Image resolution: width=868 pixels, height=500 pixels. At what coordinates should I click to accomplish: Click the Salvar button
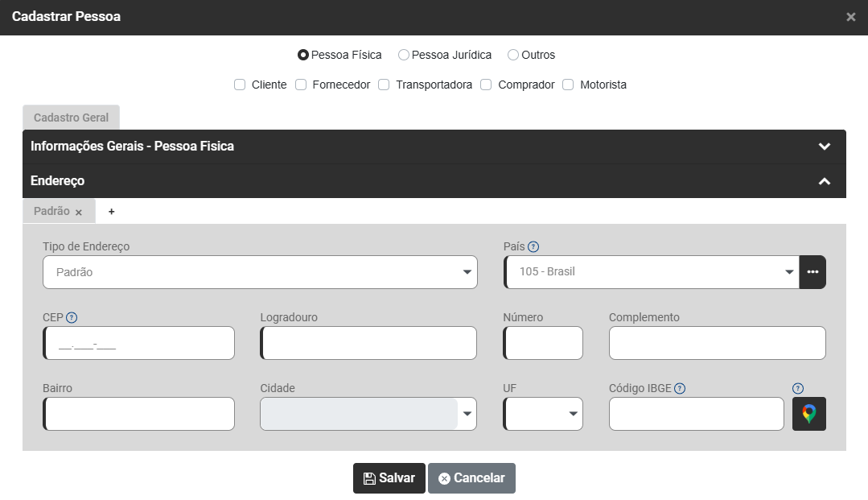pyautogui.click(x=389, y=478)
